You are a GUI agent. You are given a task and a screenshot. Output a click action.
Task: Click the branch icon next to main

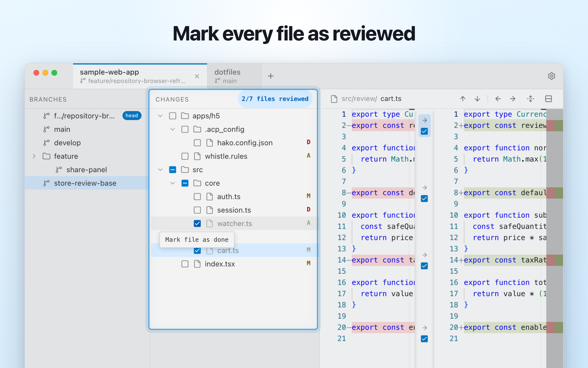click(x=46, y=129)
